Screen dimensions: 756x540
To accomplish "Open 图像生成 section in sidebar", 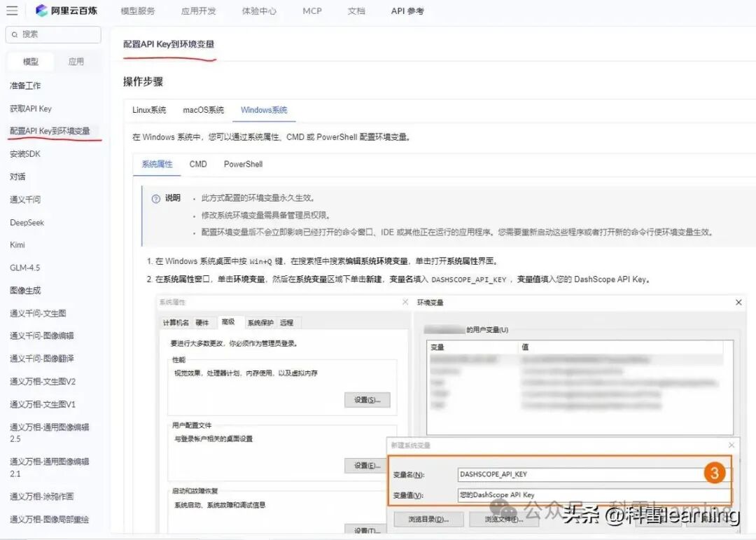I will point(25,291).
